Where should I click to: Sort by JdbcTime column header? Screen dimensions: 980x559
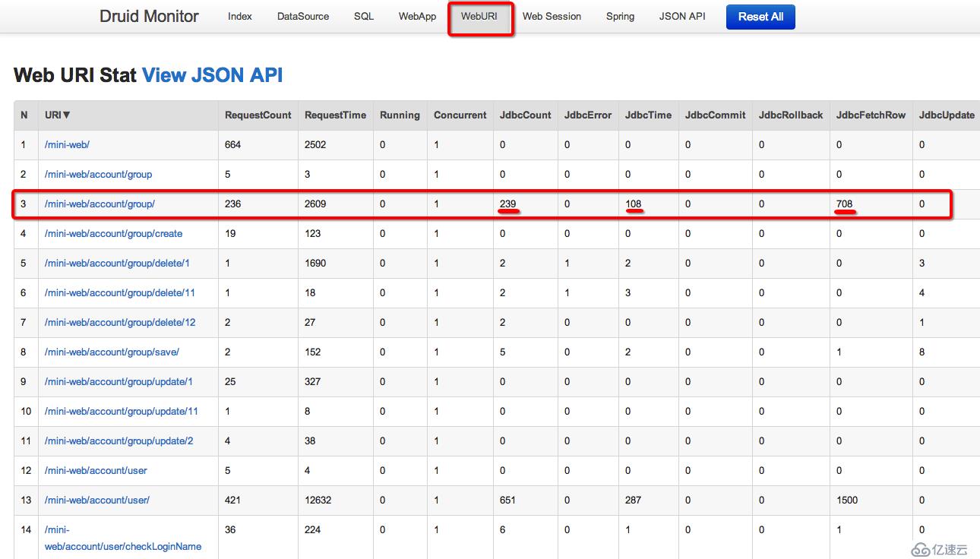click(648, 115)
